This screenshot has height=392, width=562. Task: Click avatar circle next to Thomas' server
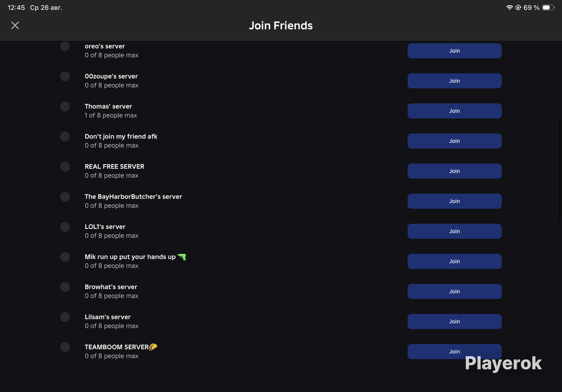pos(65,107)
